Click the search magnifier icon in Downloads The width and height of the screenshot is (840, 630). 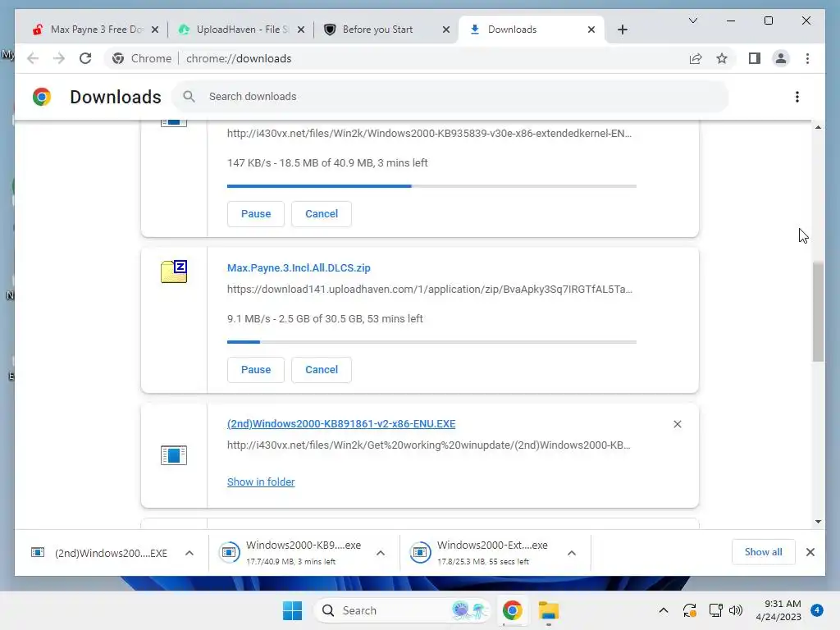click(189, 97)
